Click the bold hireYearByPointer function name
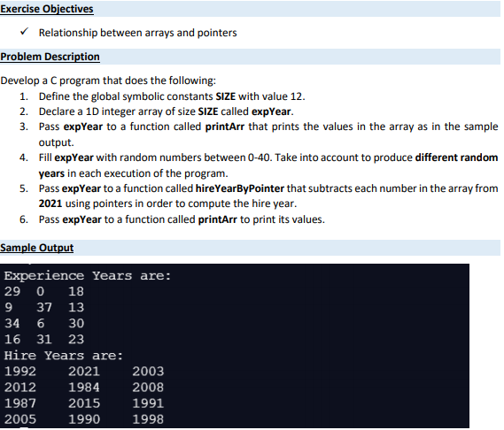The height and width of the screenshot is (430, 504). (240, 188)
